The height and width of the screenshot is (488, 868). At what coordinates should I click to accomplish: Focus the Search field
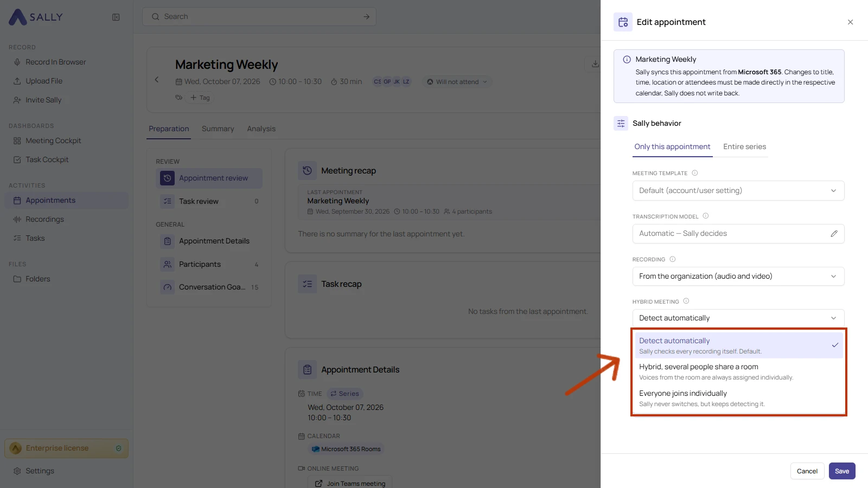pos(259,17)
